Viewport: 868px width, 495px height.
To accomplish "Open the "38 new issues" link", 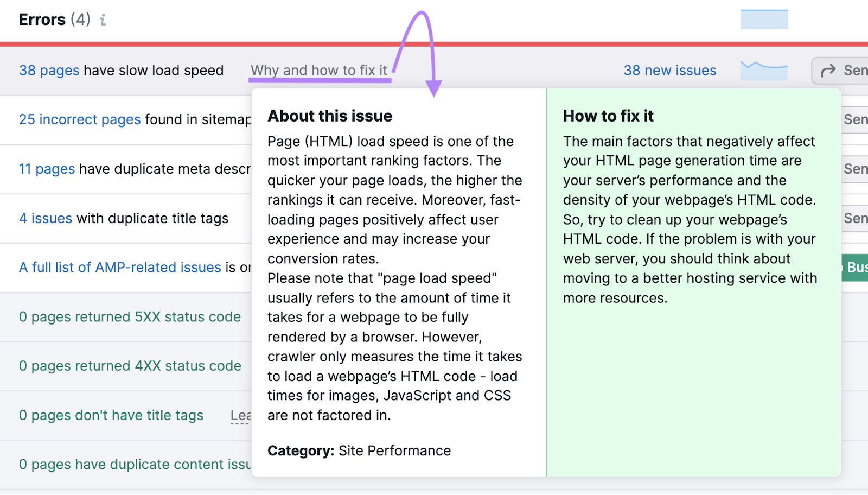I will [670, 70].
